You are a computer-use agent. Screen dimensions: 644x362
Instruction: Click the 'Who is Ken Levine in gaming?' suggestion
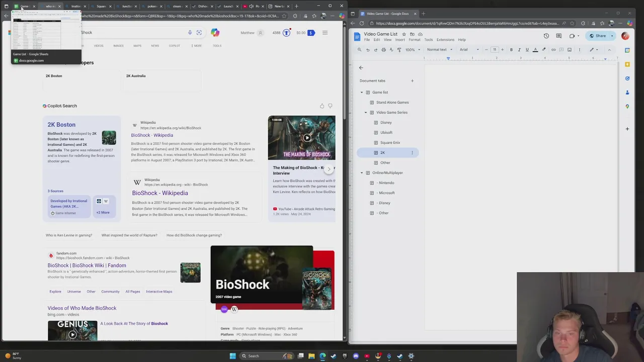coord(69,235)
